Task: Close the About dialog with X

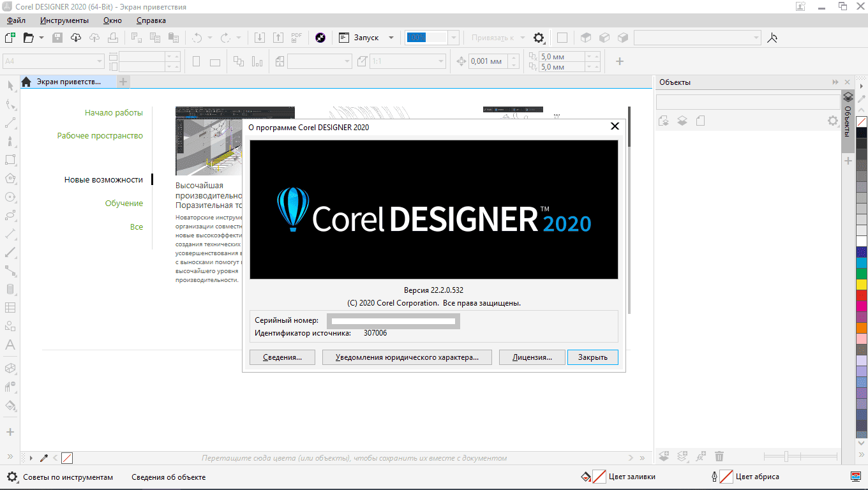Action: 615,126
